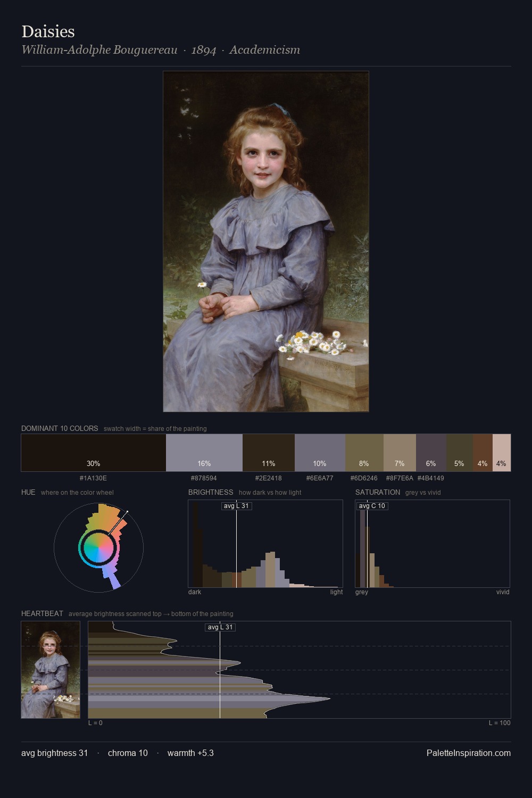Click 'avg brightness 31' in the footer
Screen dimensions: 532x798
click(54, 753)
